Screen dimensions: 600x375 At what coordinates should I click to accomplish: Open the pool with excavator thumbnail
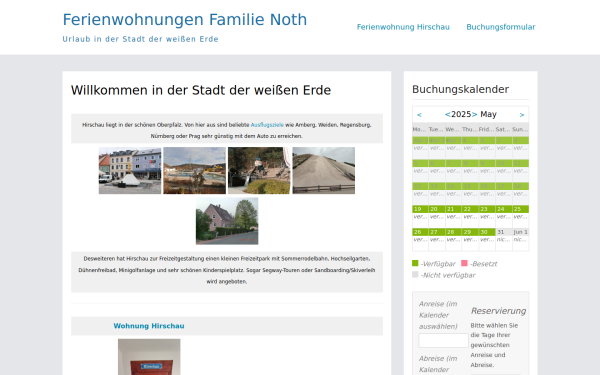(x=194, y=171)
